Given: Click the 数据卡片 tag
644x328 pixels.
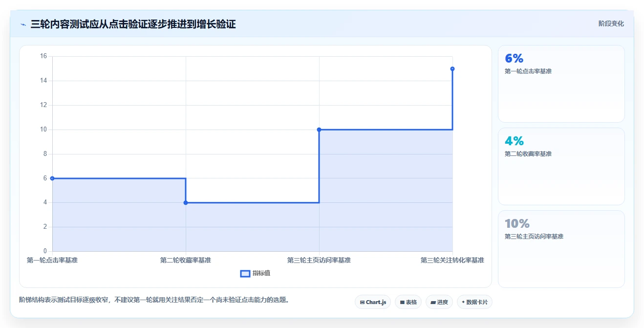Looking at the screenshot, I should pyautogui.click(x=474, y=302).
